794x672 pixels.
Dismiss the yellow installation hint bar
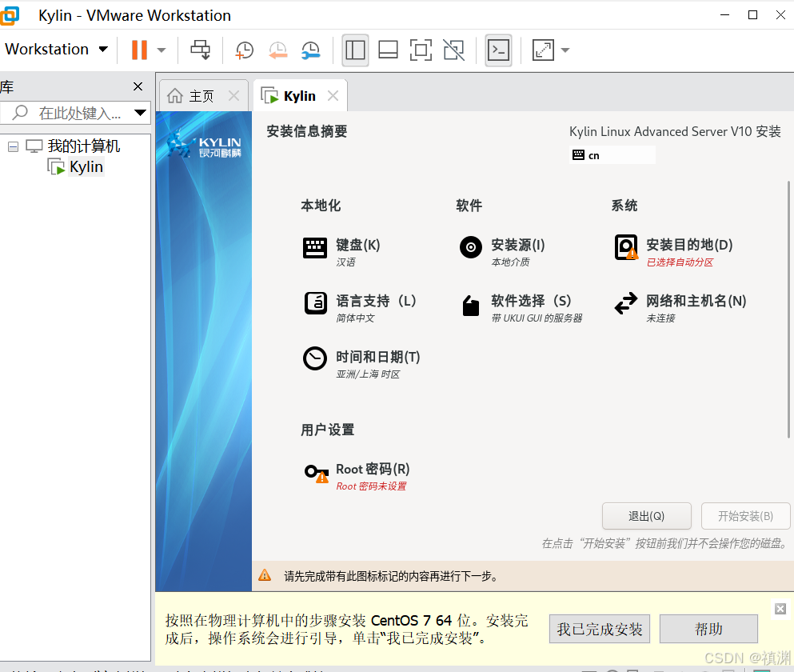point(780,609)
